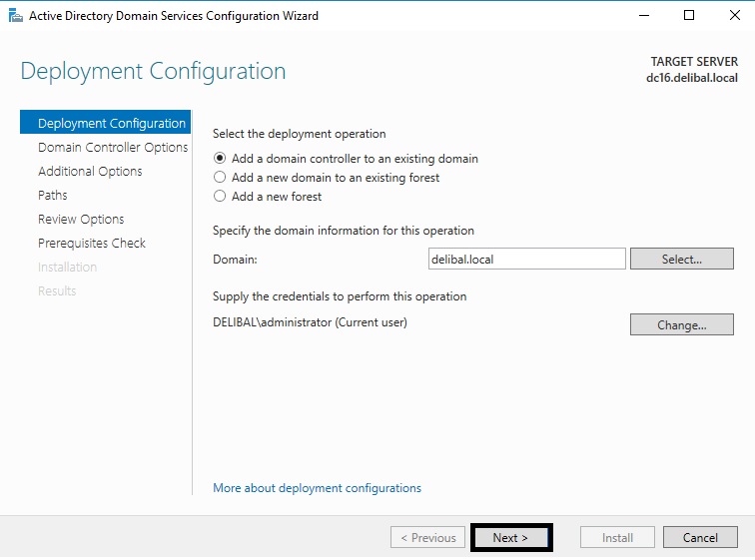Go to Domain Controller Options step

coord(112,148)
